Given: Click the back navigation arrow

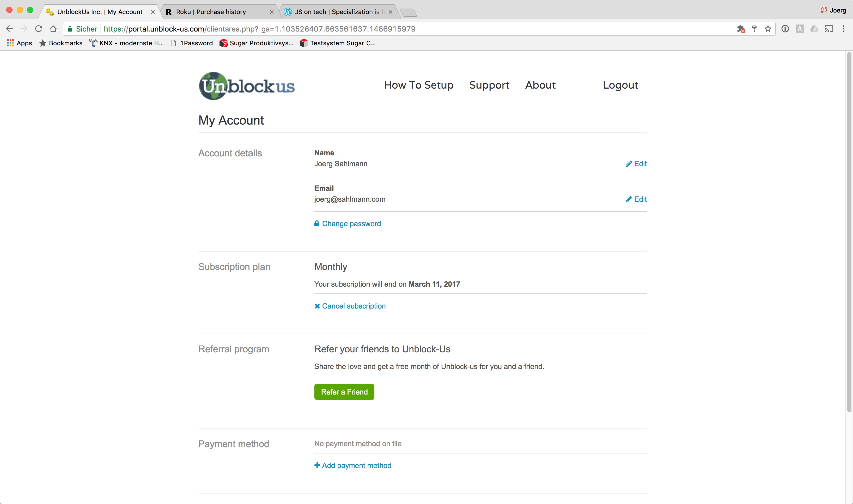Looking at the screenshot, I should [9, 29].
